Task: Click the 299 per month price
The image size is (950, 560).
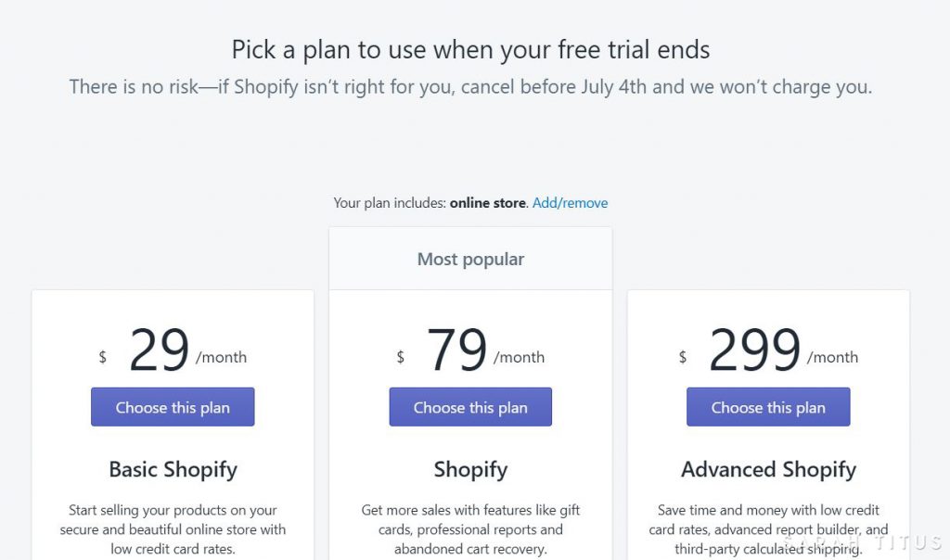Action: point(768,350)
